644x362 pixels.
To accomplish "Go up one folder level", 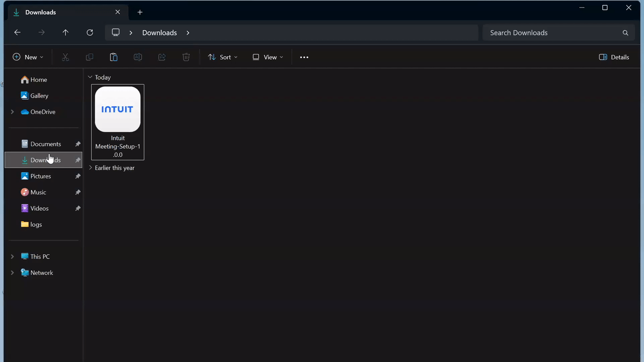I will tap(66, 33).
